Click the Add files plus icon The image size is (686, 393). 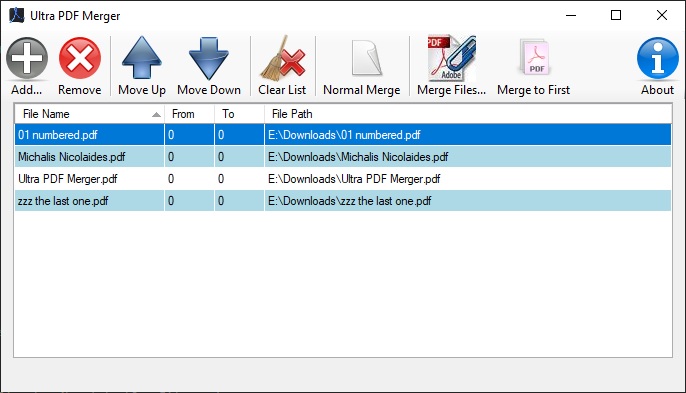click(27, 58)
